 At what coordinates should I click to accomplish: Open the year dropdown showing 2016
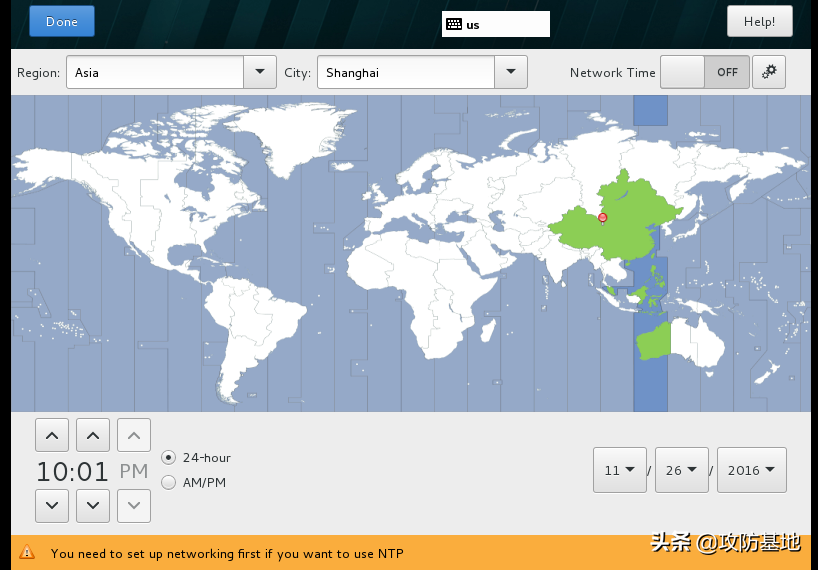tap(752, 470)
